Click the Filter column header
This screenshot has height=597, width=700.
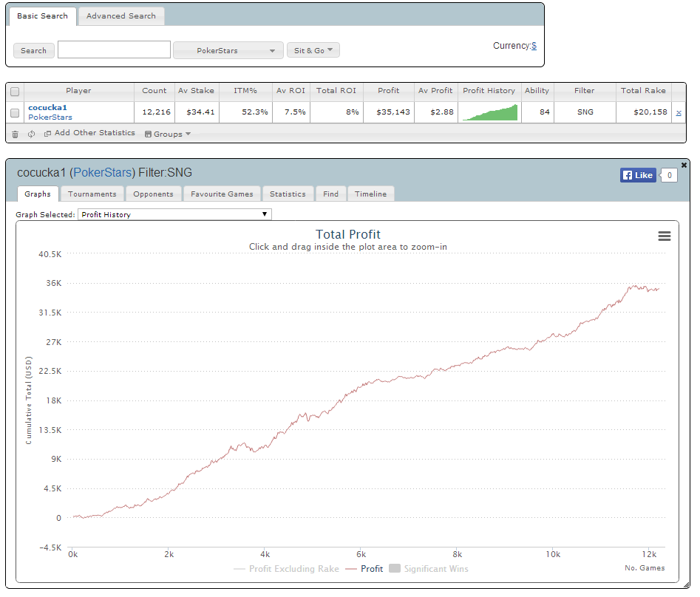tap(585, 91)
